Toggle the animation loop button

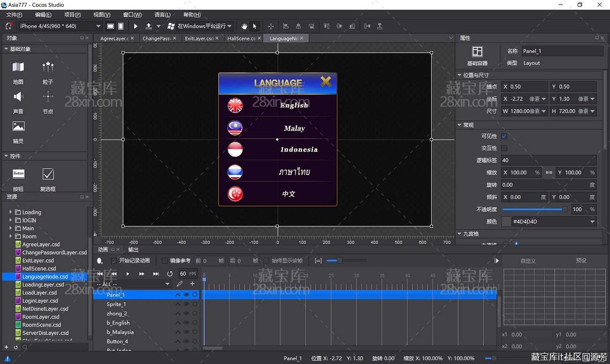click(x=170, y=273)
